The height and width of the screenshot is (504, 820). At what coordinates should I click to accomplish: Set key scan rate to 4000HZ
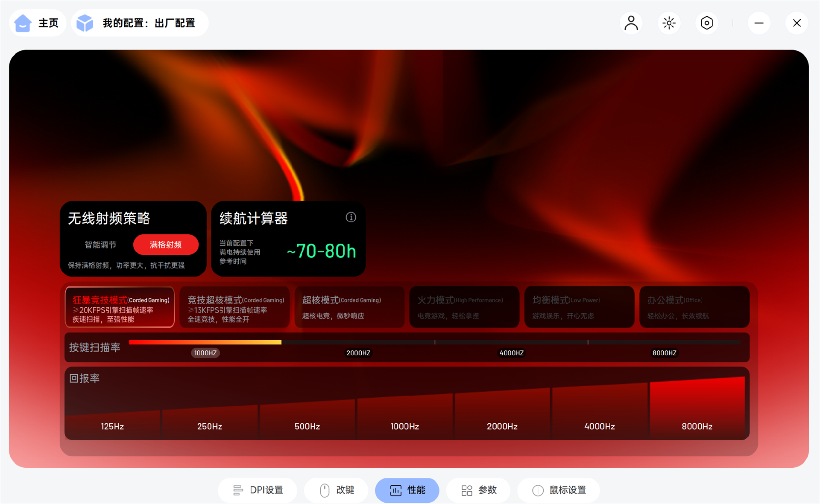pyautogui.click(x=511, y=353)
